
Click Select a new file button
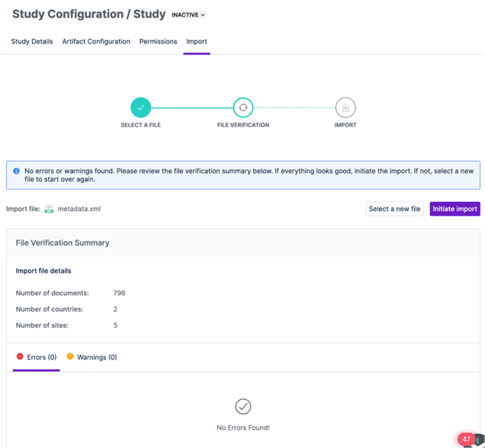tap(395, 209)
